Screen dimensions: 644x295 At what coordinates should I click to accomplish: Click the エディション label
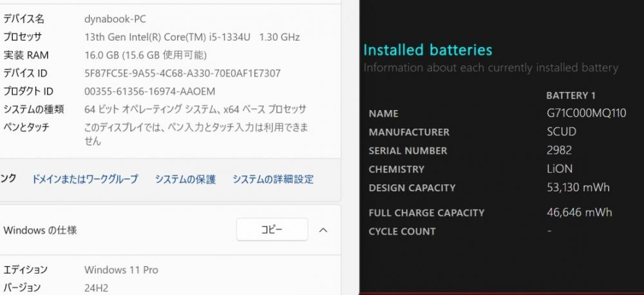(x=26, y=270)
